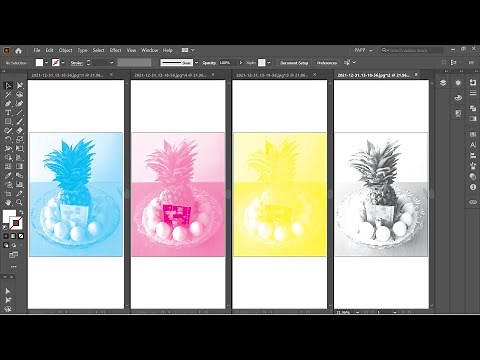Expand opacity options arrow
Image resolution: width=480 pixels, height=360 pixels.
point(241,63)
